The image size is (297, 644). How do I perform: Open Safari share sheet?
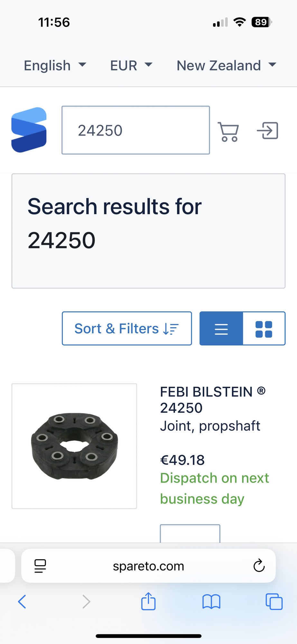click(148, 601)
